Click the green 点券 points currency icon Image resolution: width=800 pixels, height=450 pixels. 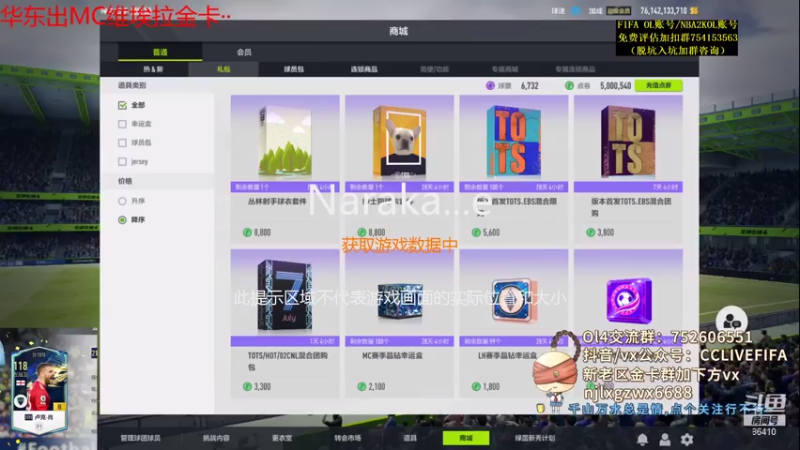point(569,86)
